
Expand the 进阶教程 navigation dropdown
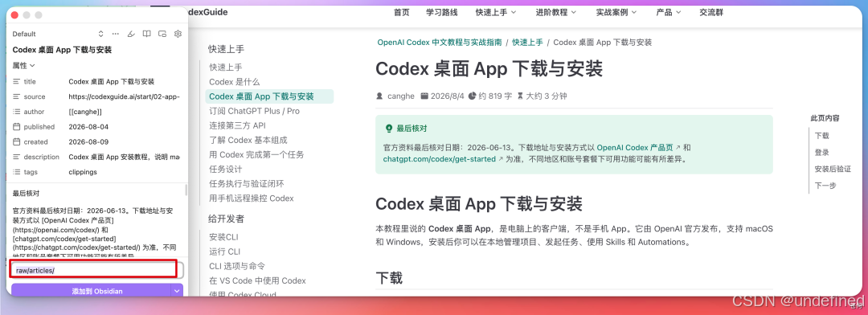pyautogui.click(x=556, y=12)
